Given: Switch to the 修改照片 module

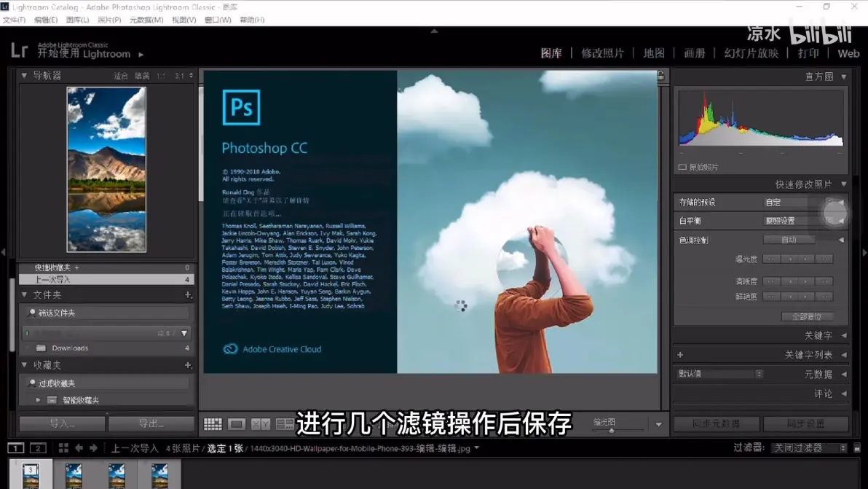Looking at the screenshot, I should click(x=603, y=53).
